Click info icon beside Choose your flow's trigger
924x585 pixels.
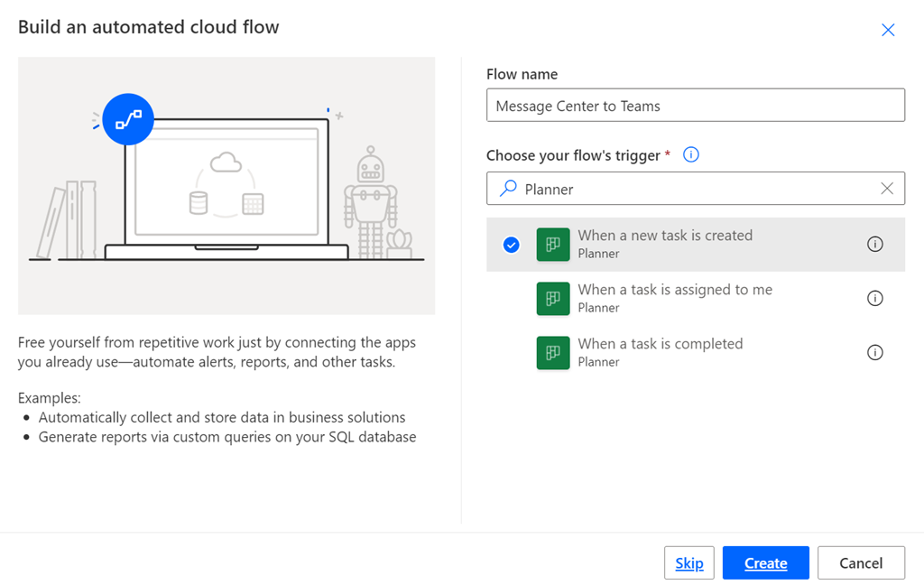pyautogui.click(x=691, y=155)
